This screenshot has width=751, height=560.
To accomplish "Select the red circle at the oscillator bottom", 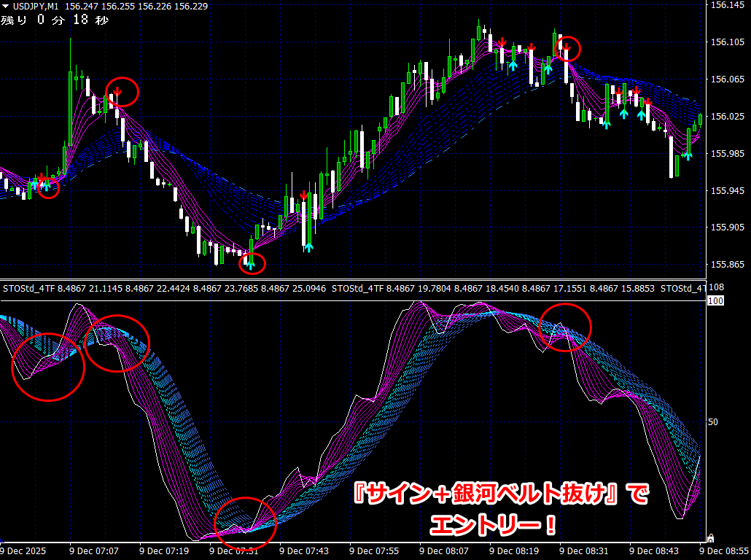I will [246, 521].
